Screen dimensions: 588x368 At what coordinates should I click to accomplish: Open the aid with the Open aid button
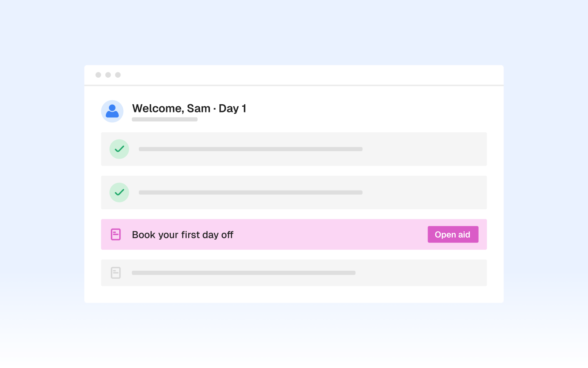[453, 234]
